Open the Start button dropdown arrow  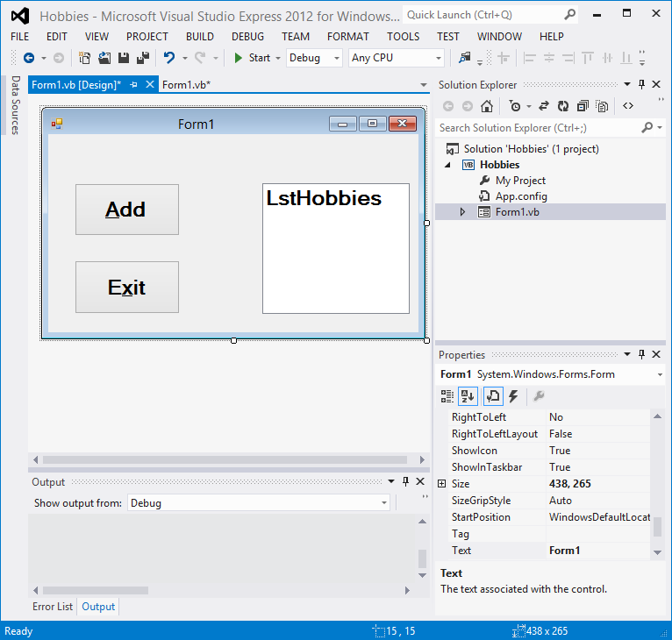click(x=278, y=58)
